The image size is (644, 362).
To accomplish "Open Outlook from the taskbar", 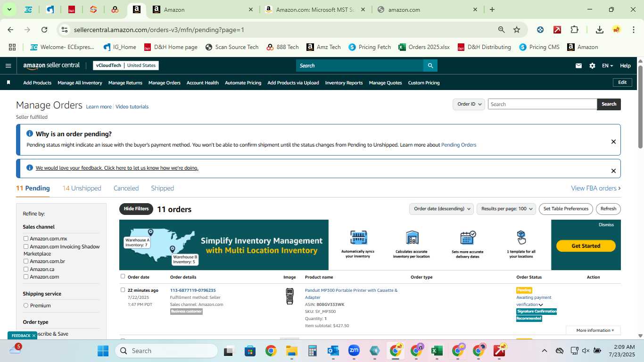I will click(x=333, y=351).
